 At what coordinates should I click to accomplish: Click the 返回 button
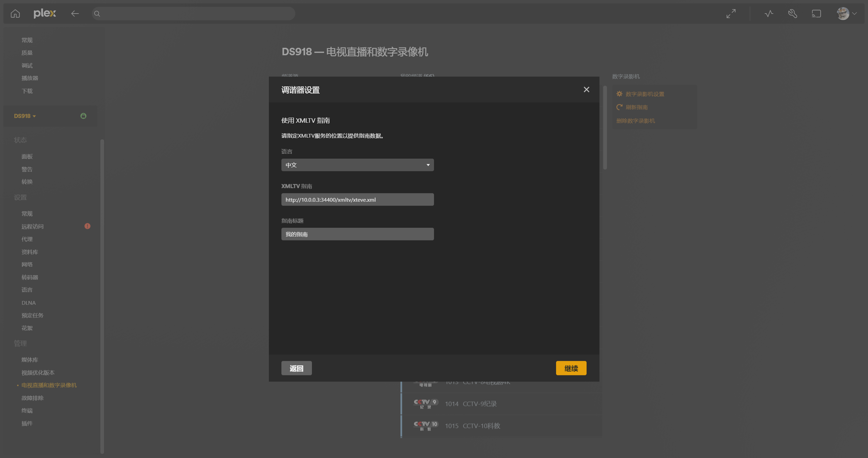click(296, 368)
